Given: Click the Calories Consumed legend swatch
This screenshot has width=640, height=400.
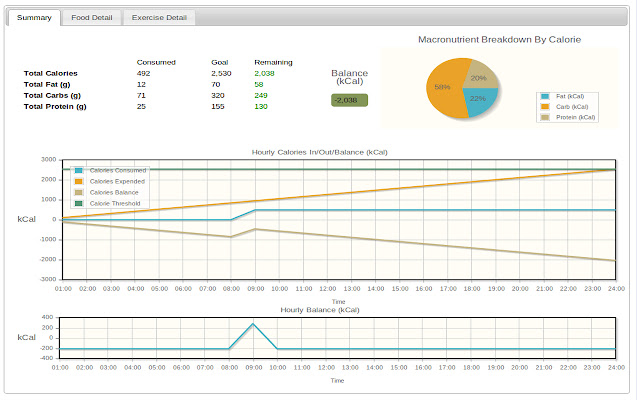Looking at the screenshot, I should tap(79, 170).
